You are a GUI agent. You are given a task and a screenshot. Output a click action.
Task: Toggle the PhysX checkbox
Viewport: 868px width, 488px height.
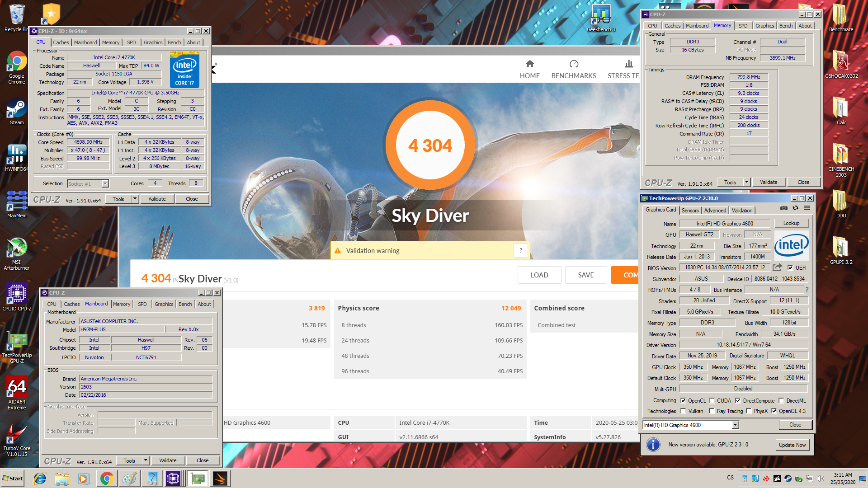tap(749, 411)
